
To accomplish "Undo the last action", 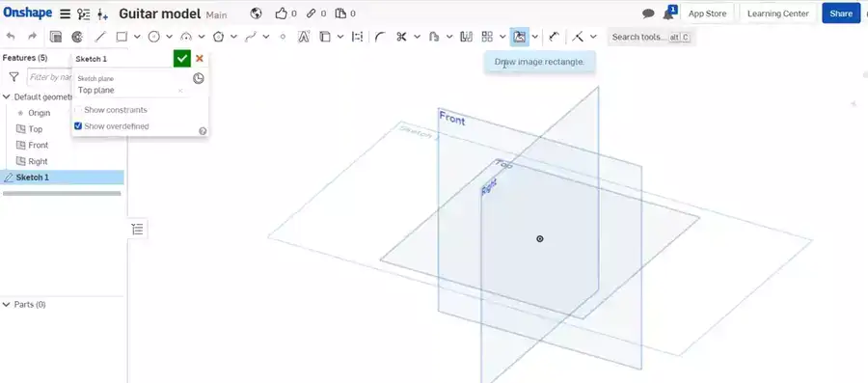I will [x=11, y=37].
